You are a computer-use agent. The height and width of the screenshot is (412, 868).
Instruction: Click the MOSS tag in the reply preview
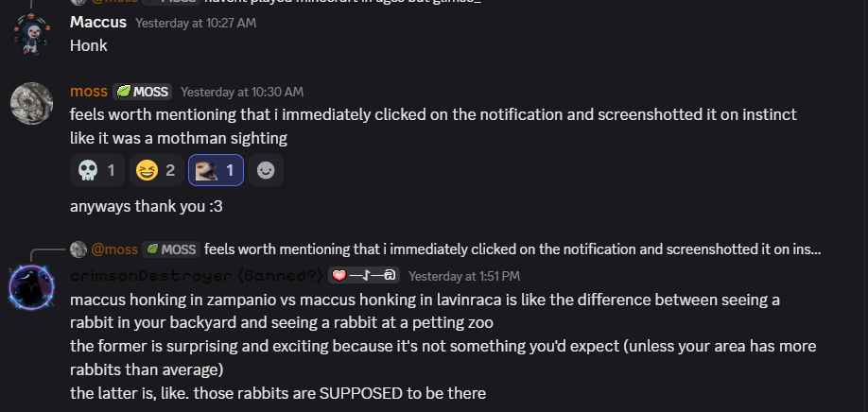point(170,249)
